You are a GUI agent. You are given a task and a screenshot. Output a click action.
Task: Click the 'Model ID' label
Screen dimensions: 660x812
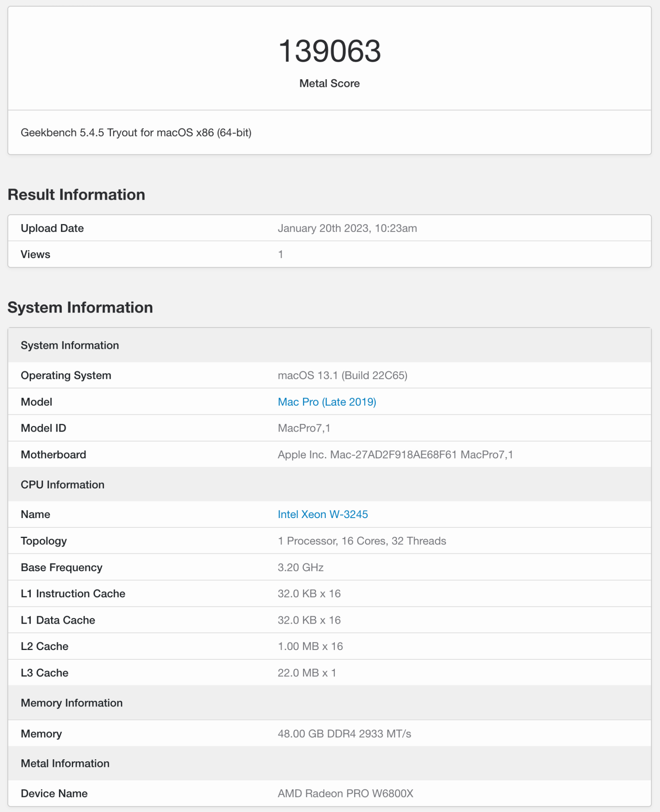click(x=43, y=428)
